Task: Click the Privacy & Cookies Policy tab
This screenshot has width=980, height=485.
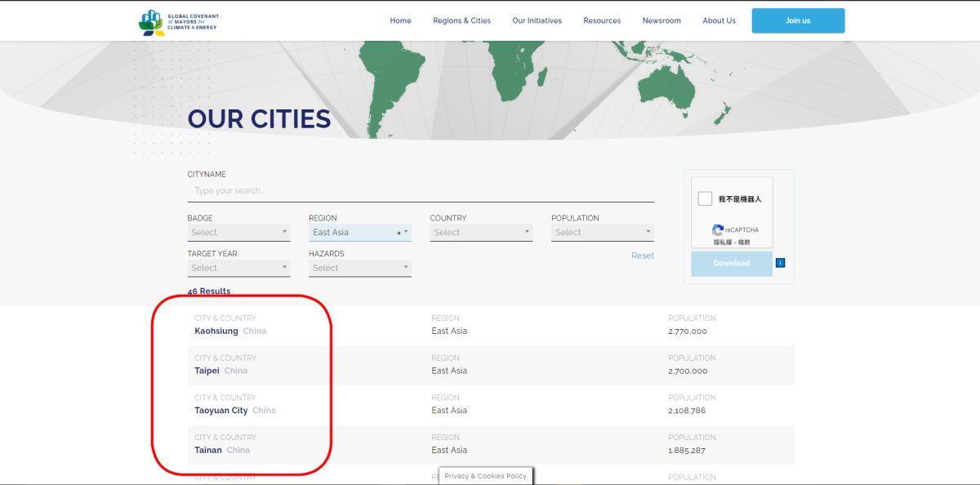Action: [486, 476]
